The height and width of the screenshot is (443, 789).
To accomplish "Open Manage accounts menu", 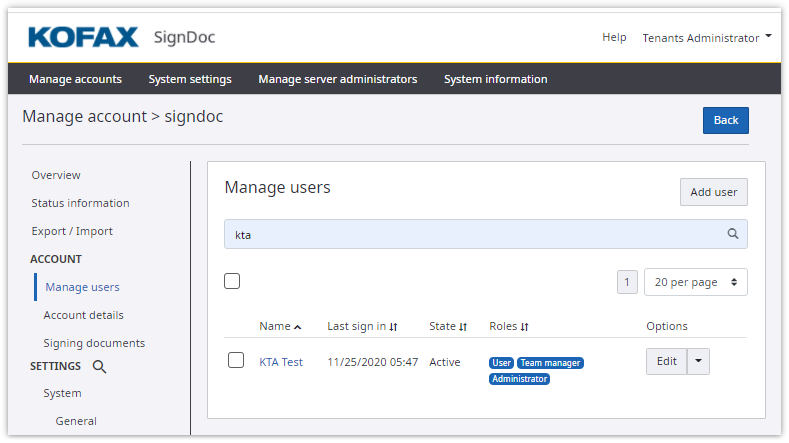I will pos(75,79).
